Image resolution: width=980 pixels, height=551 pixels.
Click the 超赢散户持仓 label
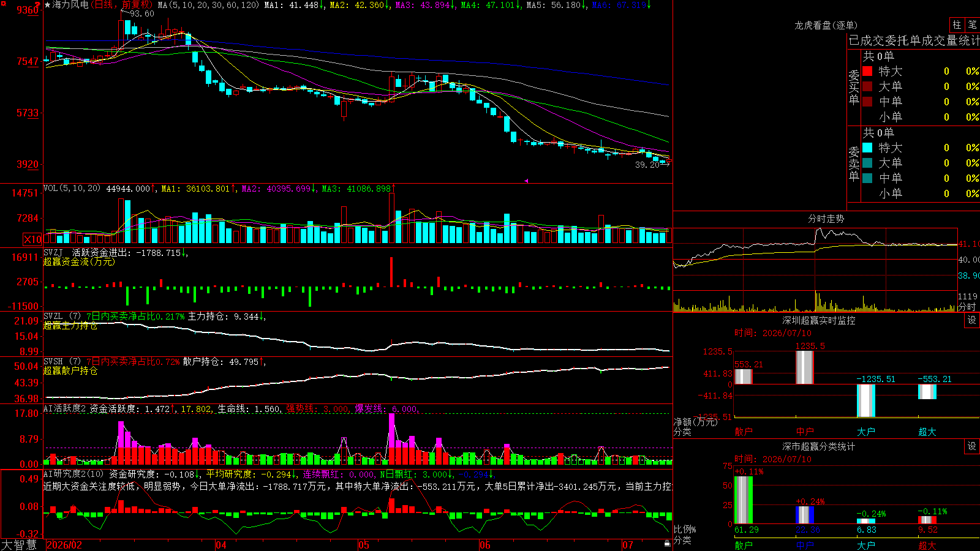pyautogui.click(x=70, y=370)
